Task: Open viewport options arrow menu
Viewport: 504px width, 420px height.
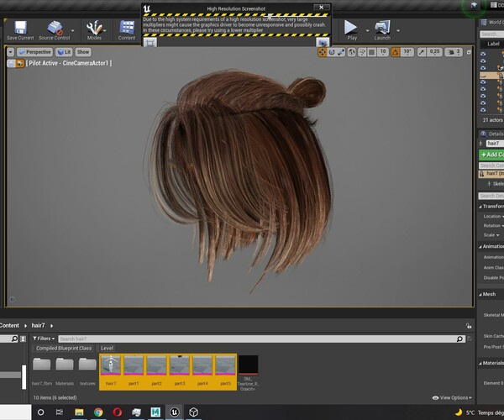Action: coord(11,52)
